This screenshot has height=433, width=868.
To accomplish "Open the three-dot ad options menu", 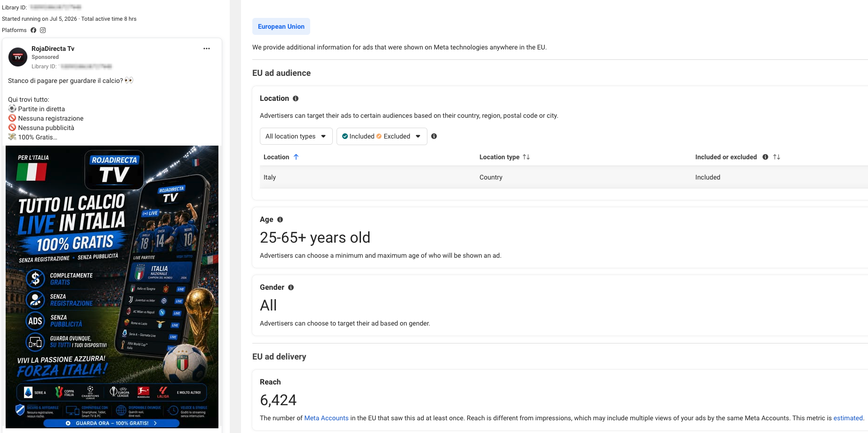I will (207, 49).
